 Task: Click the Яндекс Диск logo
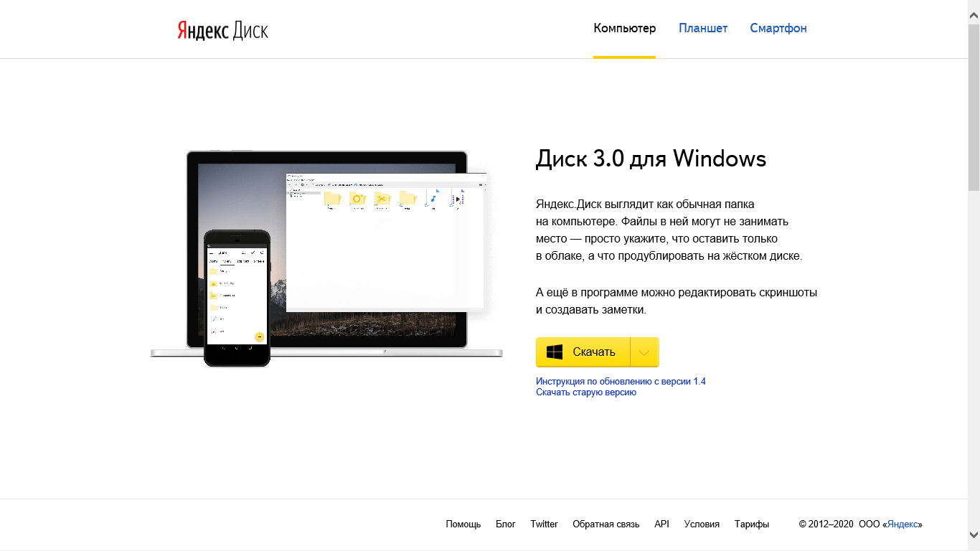click(x=222, y=30)
